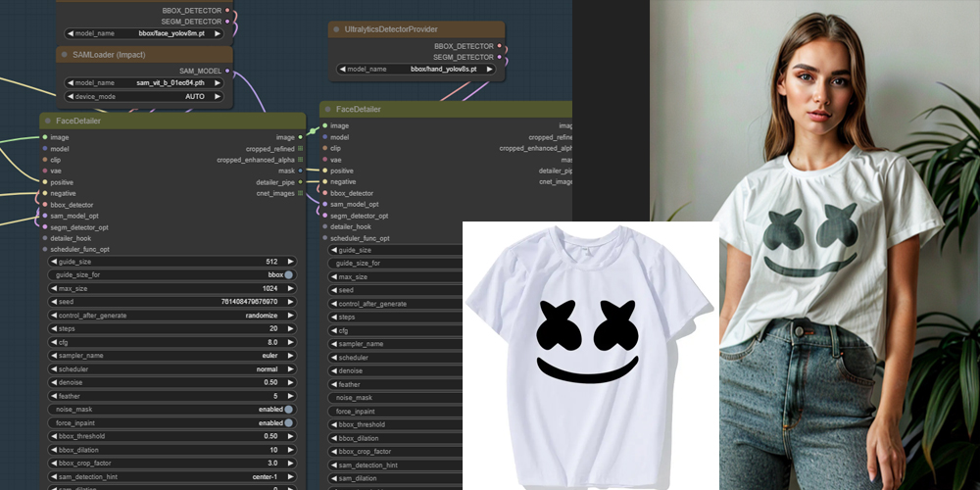Select the "UltralyticsDetectorProvider" node title
This screenshot has width=980, height=490.
pyautogui.click(x=391, y=29)
